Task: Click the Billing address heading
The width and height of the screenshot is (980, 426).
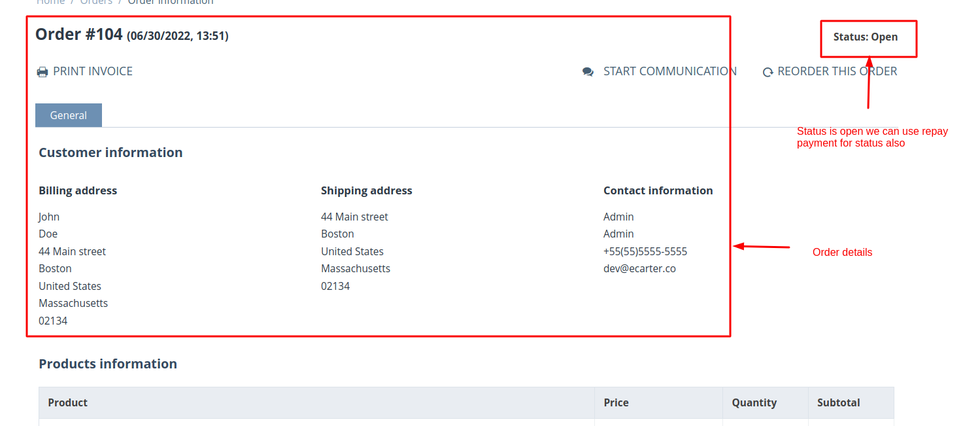Action: [78, 190]
